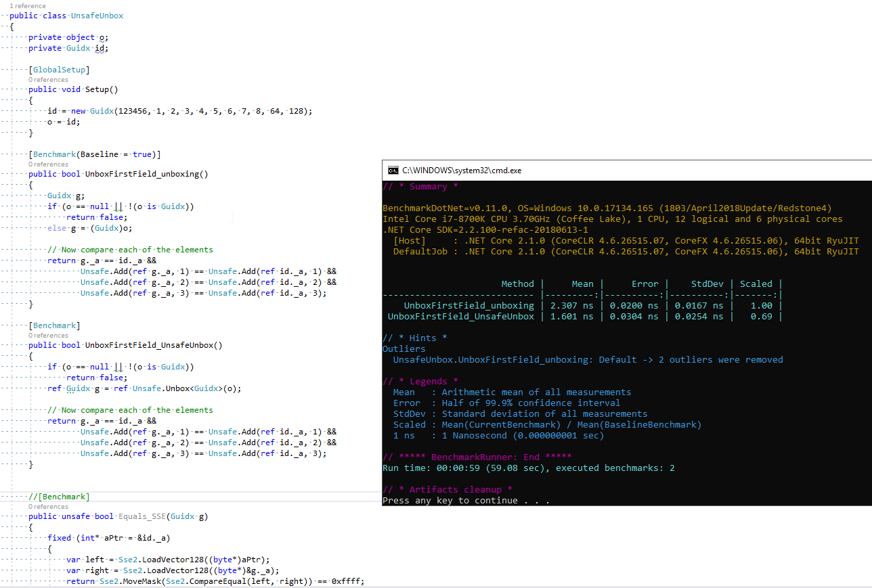Click the cmd.exe system menu icon
Image resolution: width=872 pixels, height=588 pixels.
[x=393, y=171]
